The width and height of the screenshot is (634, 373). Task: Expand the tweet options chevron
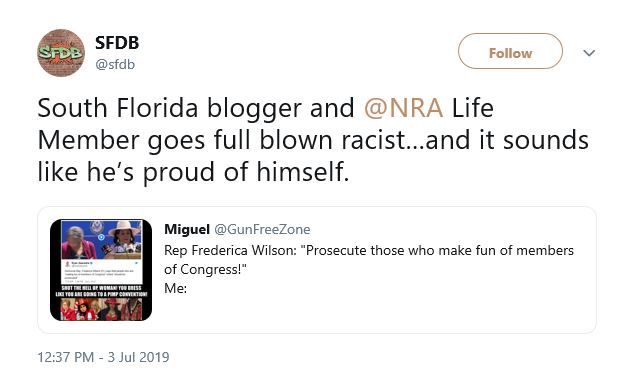click(589, 53)
